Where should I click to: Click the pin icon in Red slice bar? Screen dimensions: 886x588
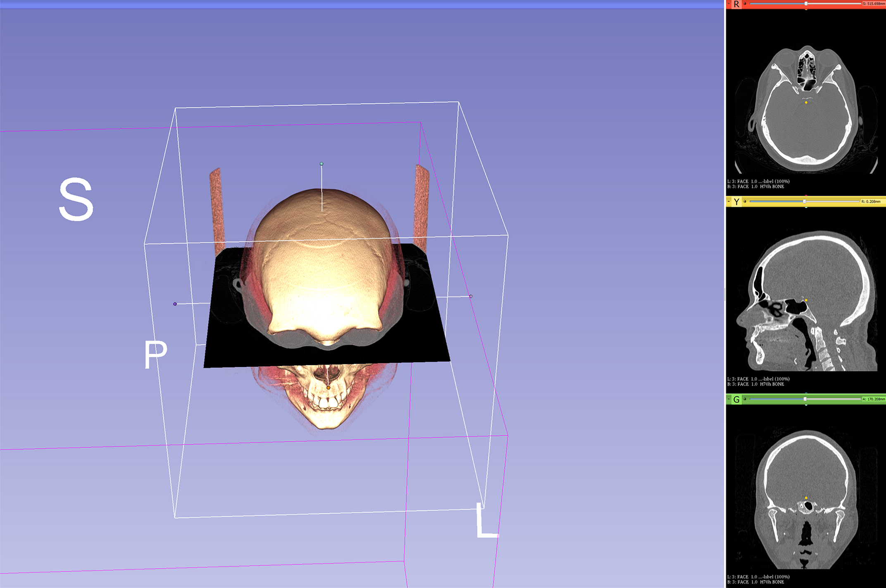(x=729, y=4)
